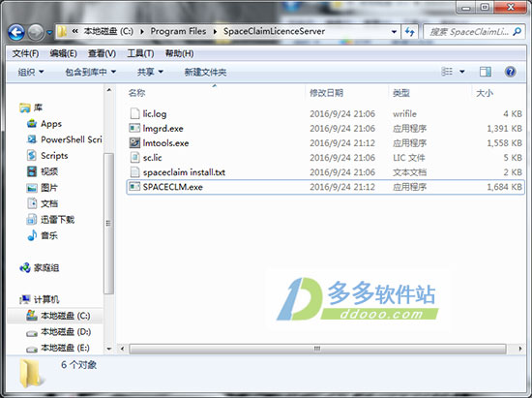
Task: Sort files by the 名称 column
Action: 136,93
